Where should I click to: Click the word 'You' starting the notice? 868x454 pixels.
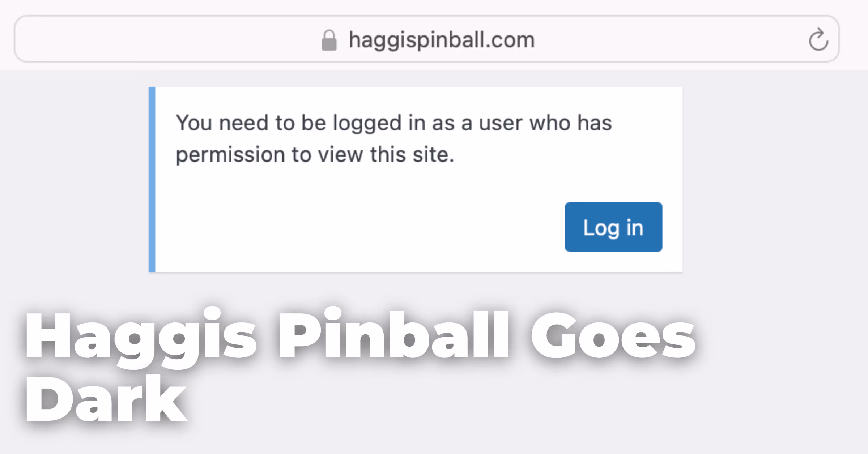194,123
